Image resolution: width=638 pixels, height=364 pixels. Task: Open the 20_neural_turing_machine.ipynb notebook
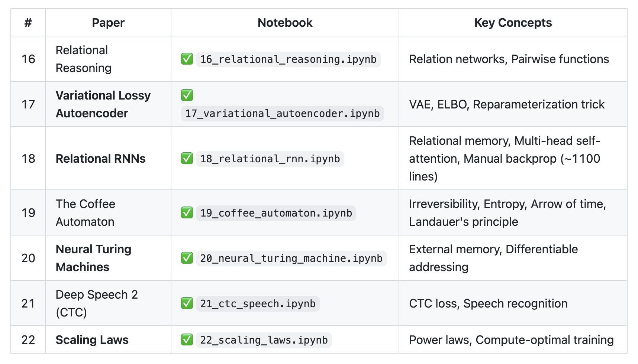[x=291, y=259]
